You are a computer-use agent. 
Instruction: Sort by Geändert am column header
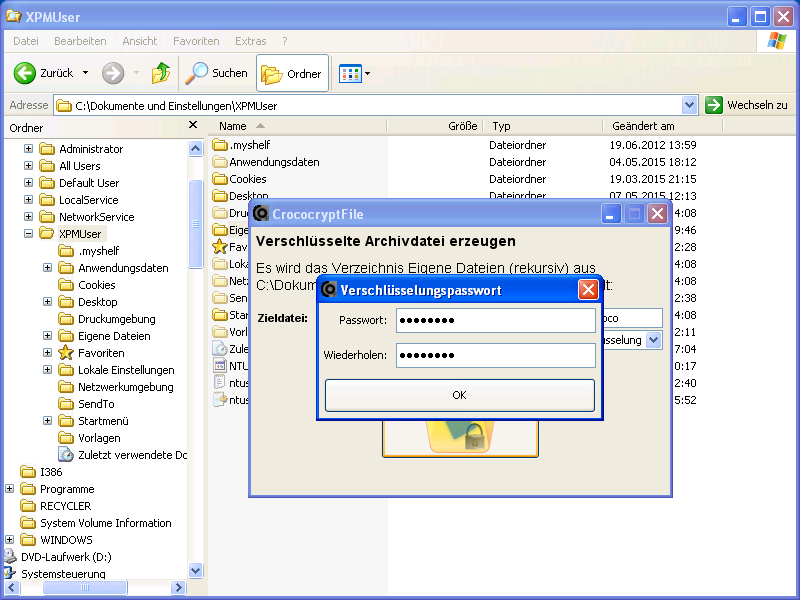(663, 126)
